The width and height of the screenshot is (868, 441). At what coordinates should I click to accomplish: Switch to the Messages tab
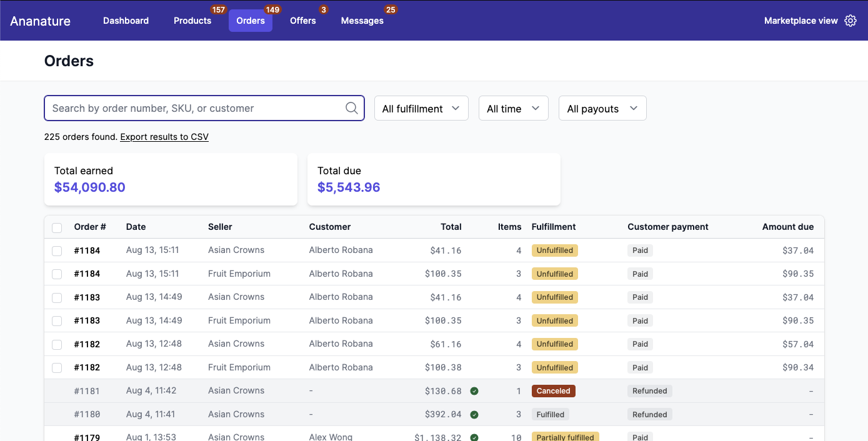tap(362, 21)
